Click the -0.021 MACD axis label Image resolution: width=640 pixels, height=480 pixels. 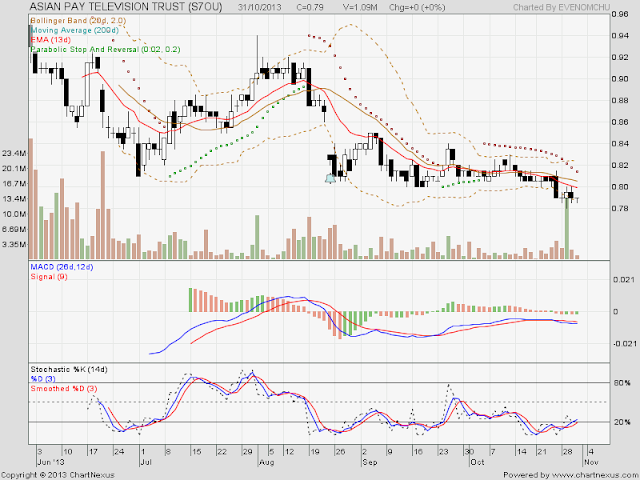(624, 344)
